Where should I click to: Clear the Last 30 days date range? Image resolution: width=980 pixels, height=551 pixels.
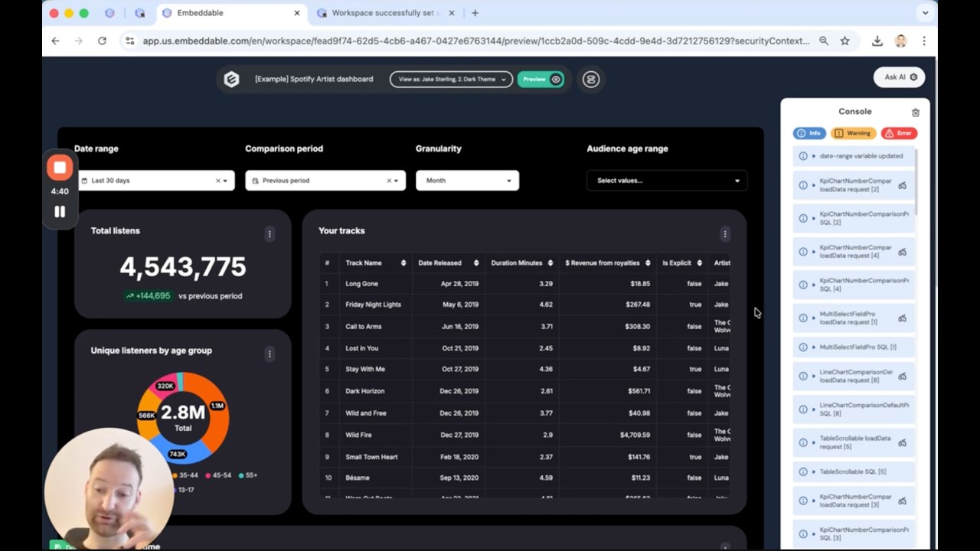(x=217, y=181)
